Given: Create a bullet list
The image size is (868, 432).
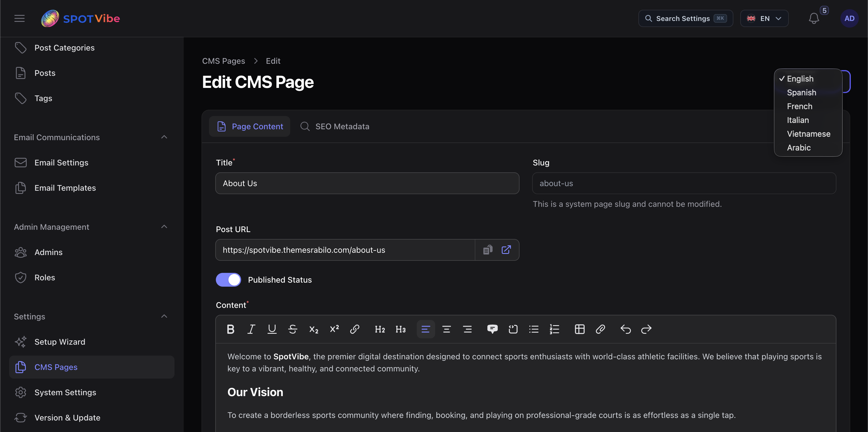Looking at the screenshot, I should point(534,329).
